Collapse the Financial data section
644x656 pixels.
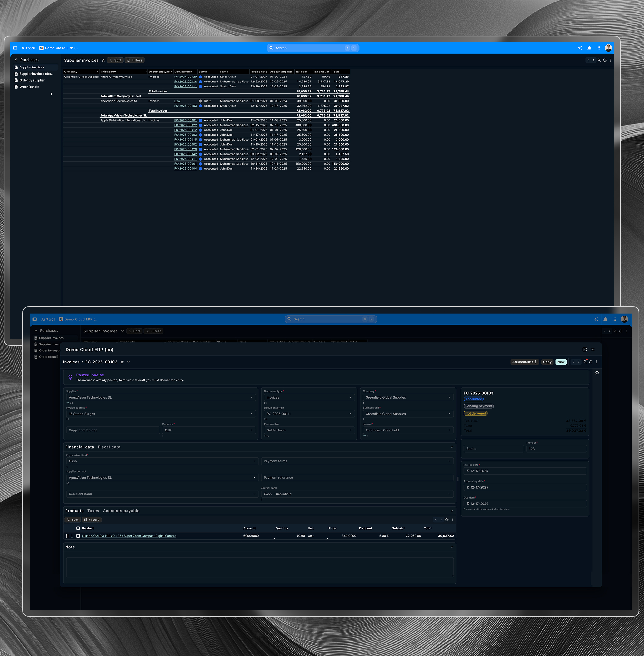point(452,447)
